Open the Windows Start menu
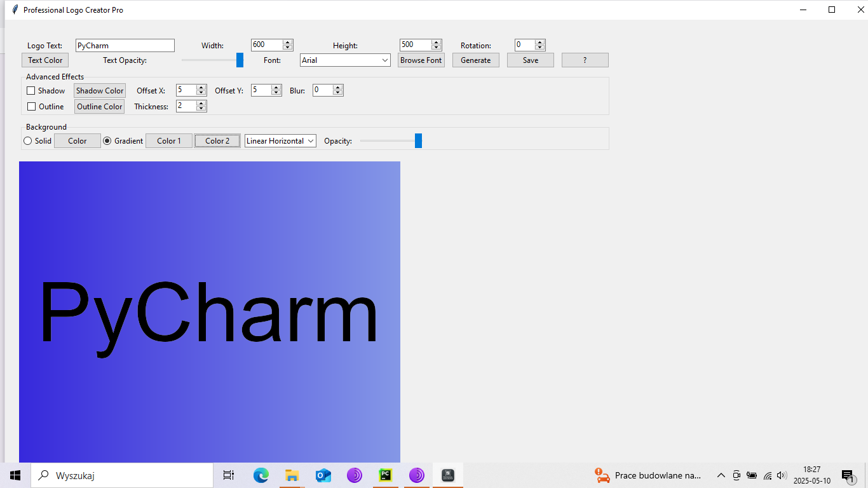The height and width of the screenshot is (488, 868). pyautogui.click(x=15, y=475)
